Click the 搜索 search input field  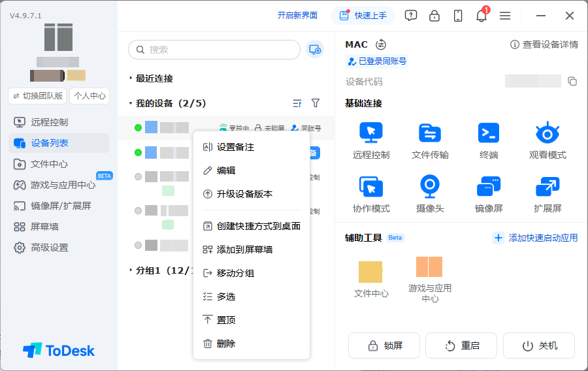click(x=214, y=50)
